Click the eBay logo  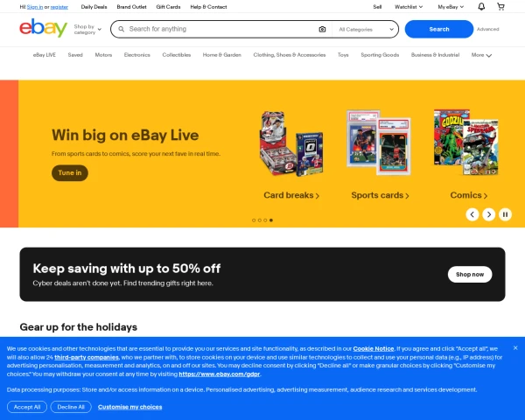coord(43,28)
